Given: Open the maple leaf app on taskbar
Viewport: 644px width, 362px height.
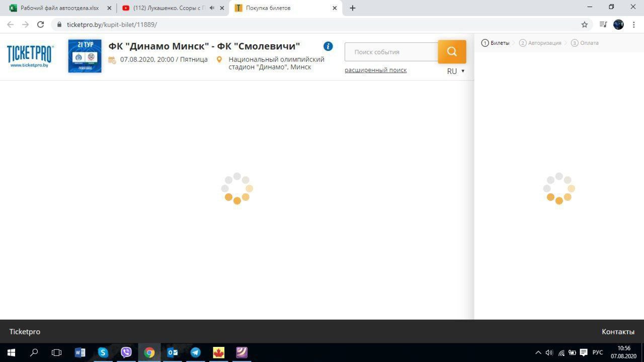Looking at the screenshot, I should (218, 352).
